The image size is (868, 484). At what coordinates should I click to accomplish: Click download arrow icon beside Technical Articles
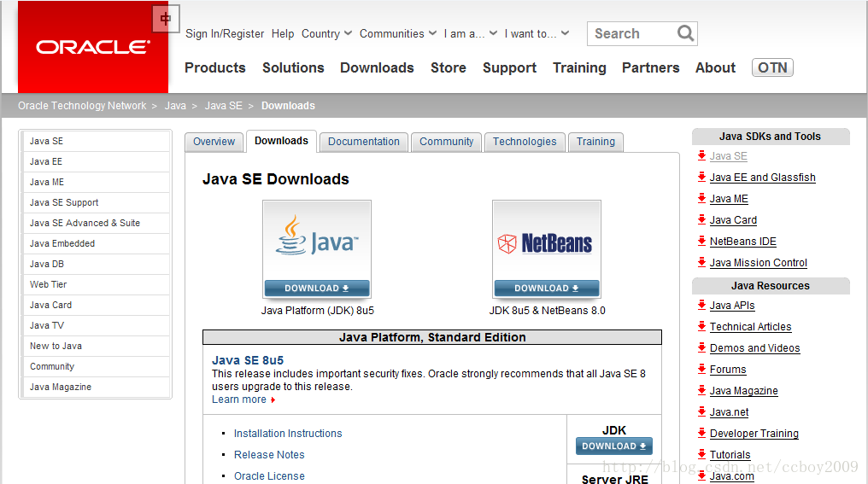coord(702,326)
